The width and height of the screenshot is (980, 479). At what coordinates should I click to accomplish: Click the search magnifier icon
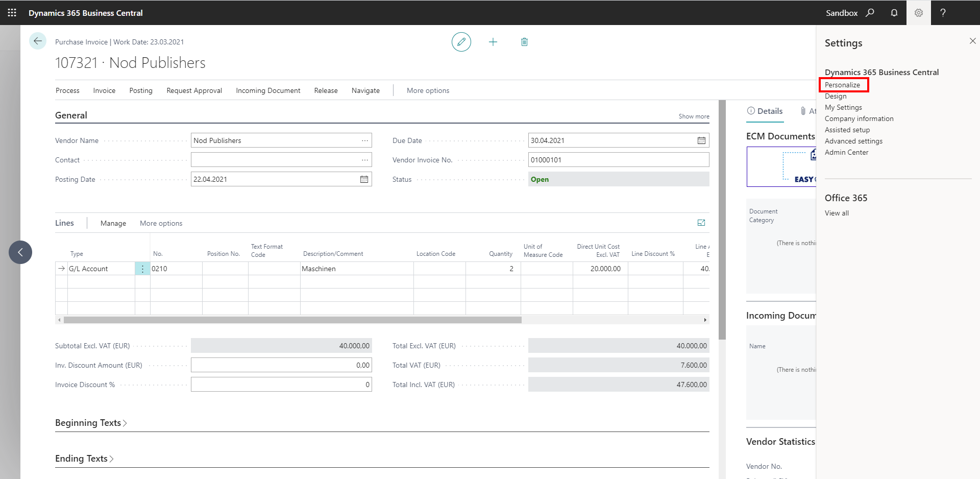pos(870,13)
